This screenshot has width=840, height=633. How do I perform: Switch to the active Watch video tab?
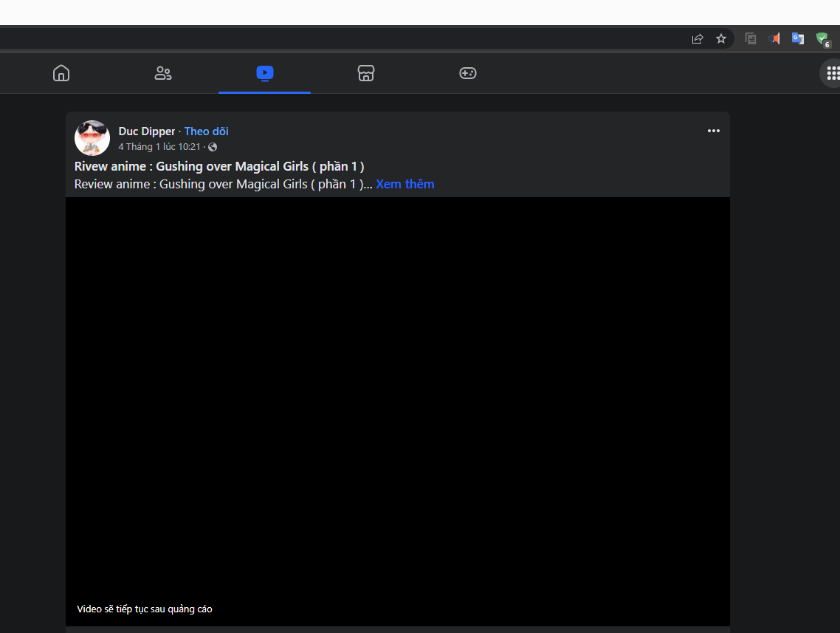[x=264, y=72]
